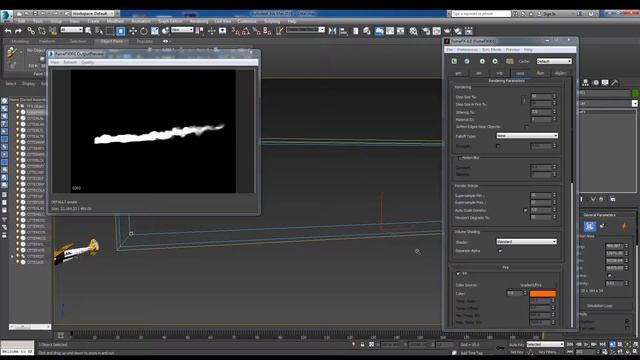Viewport: 640px width, 360px height.
Task: Toggle selection lock icon in status bar
Action: point(362,344)
